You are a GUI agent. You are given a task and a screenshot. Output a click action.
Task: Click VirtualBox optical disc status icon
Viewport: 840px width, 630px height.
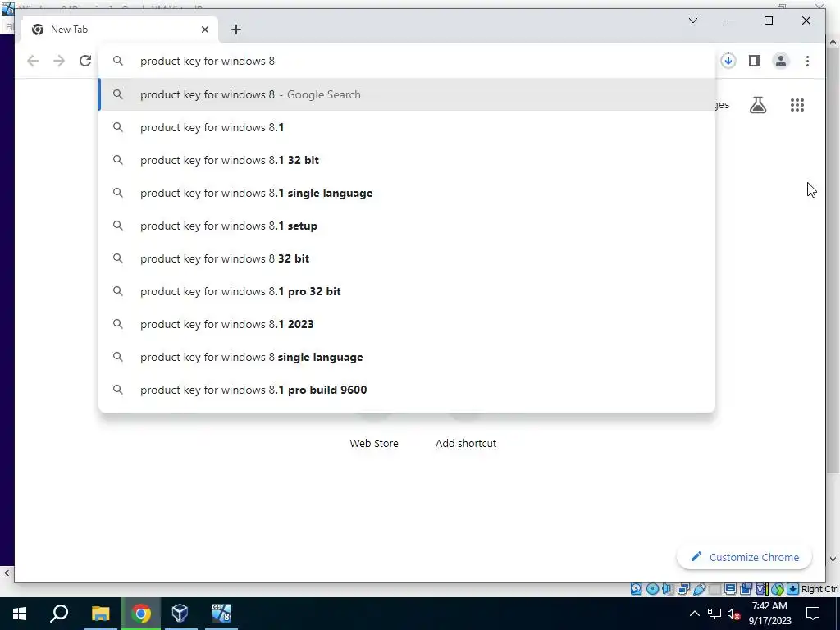click(x=652, y=589)
